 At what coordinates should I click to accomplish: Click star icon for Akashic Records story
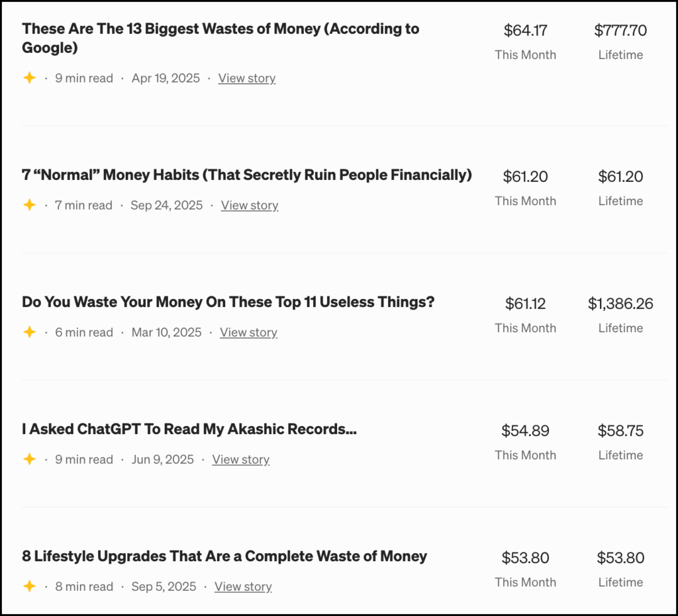tap(29, 459)
